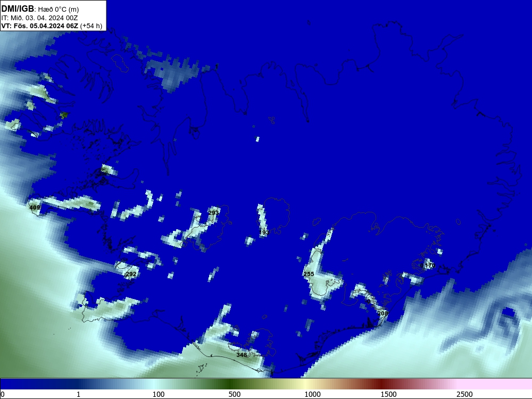Click the 193 value label on map
The height and width of the screenshot is (399, 532).
[x=264, y=232]
